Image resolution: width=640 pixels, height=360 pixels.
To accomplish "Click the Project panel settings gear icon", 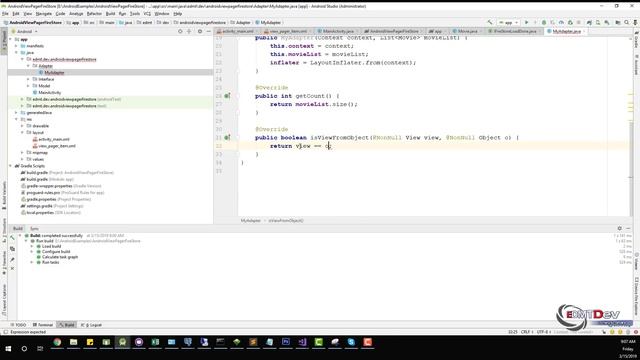I will [200, 31].
